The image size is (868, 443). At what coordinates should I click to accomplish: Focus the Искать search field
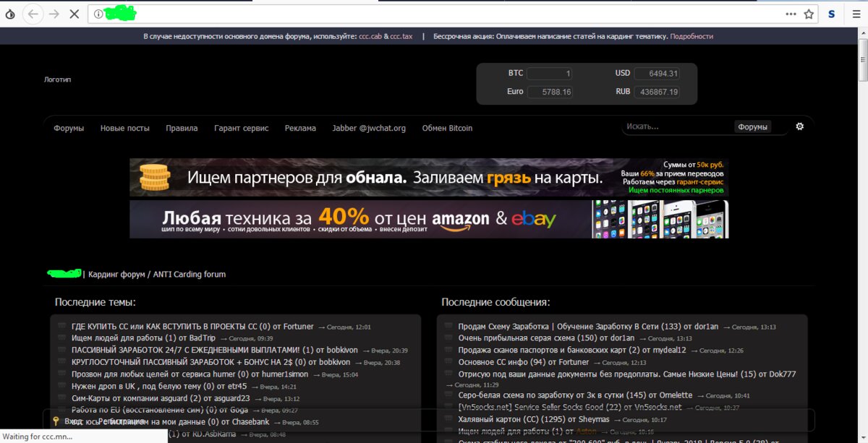678,127
